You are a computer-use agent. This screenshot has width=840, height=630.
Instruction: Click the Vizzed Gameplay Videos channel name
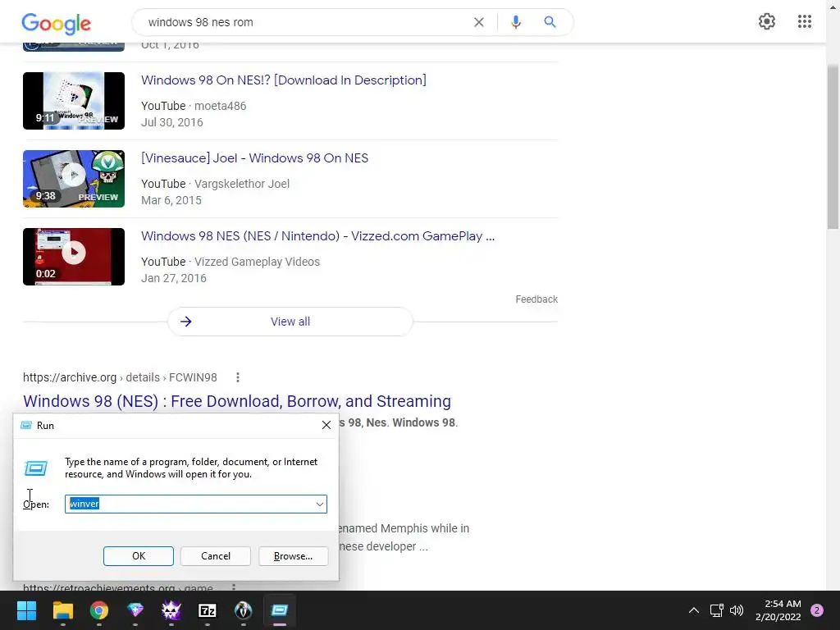257,262
